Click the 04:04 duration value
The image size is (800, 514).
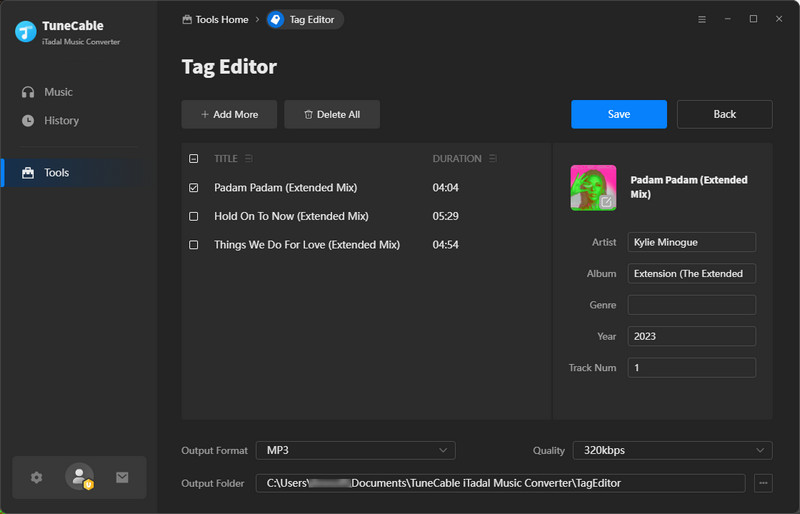coord(445,187)
